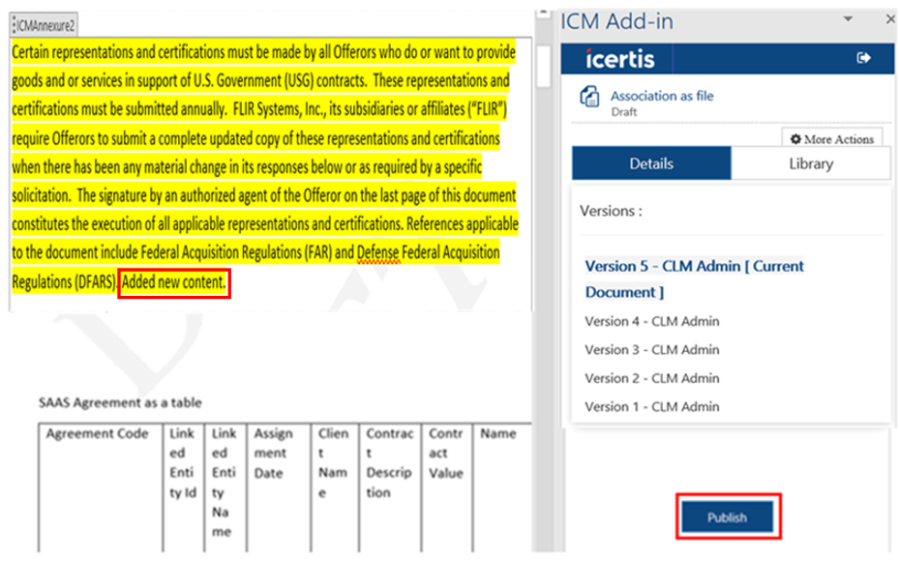
Task: Select Version 2 - CLM Admin
Action: click(x=651, y=378)
